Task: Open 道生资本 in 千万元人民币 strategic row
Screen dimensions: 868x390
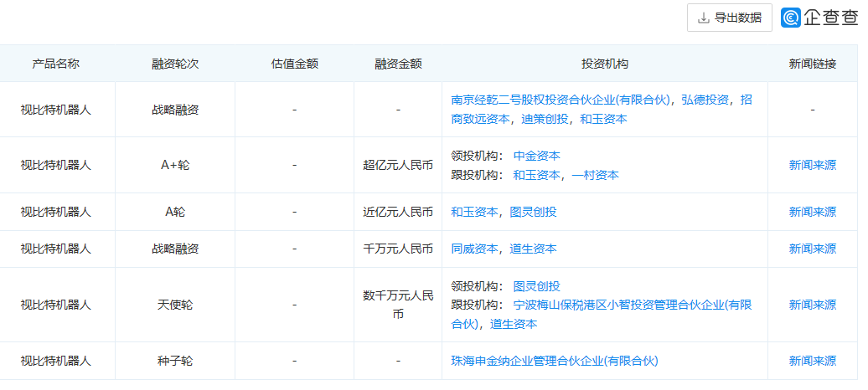Action: pyautogui.click(x=533, y=249)
